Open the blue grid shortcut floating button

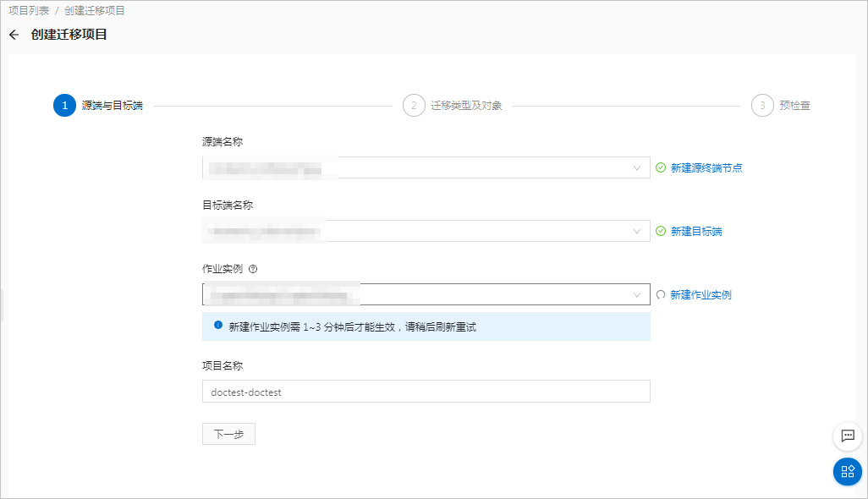coord(847,471)
